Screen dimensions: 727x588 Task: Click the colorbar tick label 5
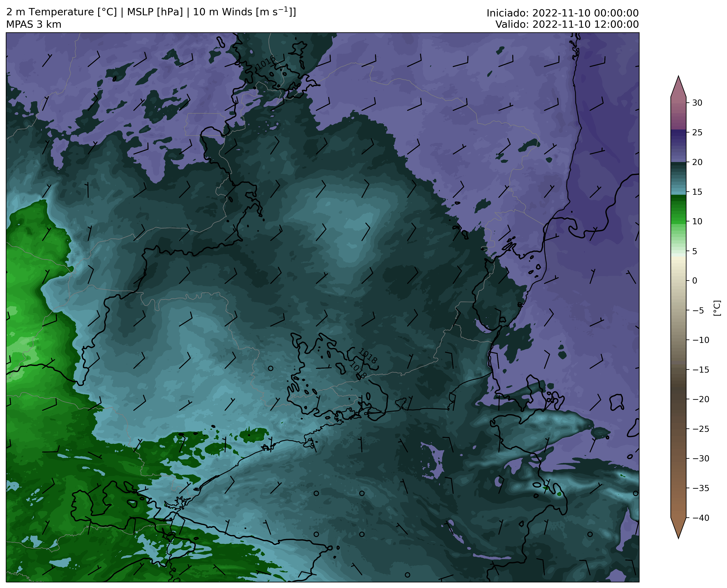point(694,251)
